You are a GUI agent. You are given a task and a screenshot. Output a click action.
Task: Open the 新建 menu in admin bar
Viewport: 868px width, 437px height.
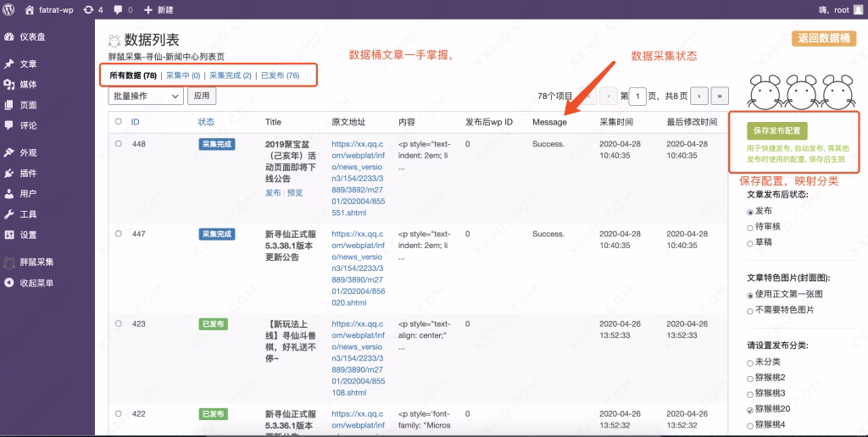tap(158, 9)
